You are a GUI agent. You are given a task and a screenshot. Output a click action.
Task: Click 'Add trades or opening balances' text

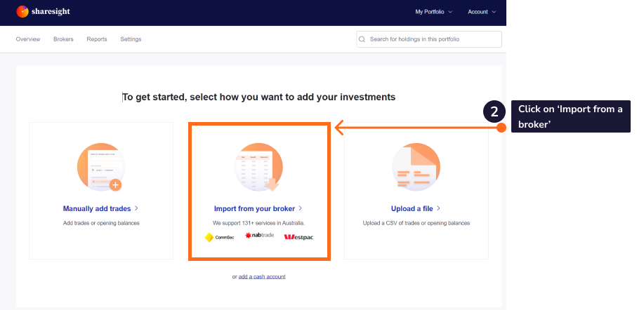(x=101, y=224)
